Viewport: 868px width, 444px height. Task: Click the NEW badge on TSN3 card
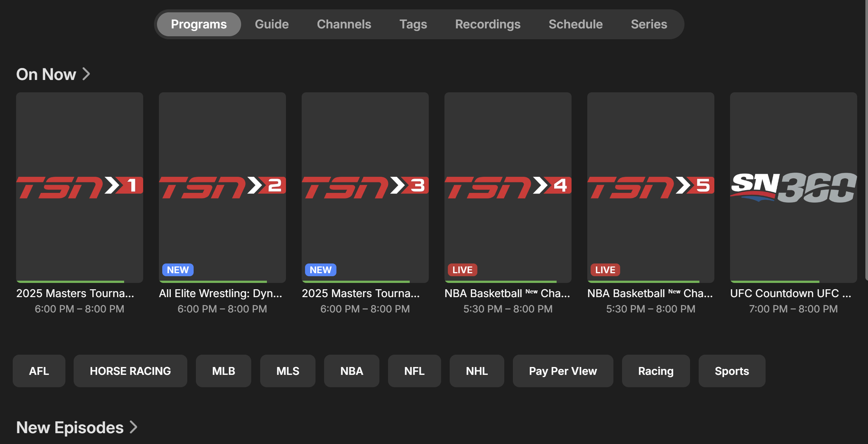click(x=321, y=270)
